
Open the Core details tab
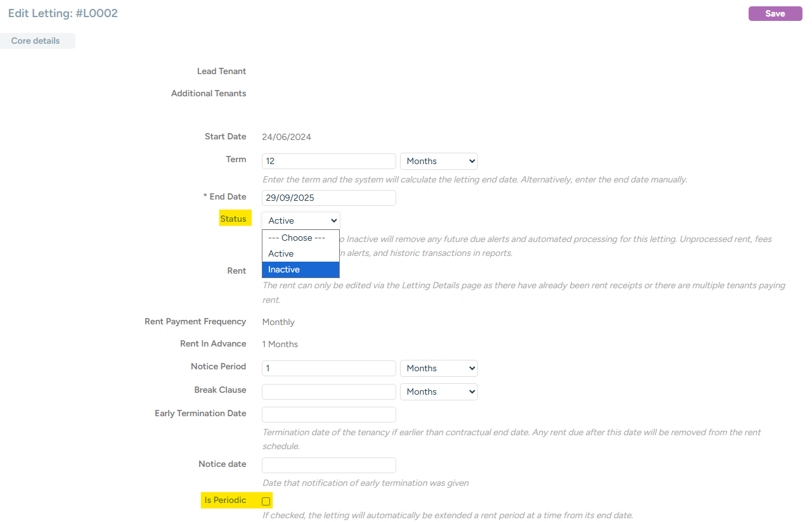point(36,41)
